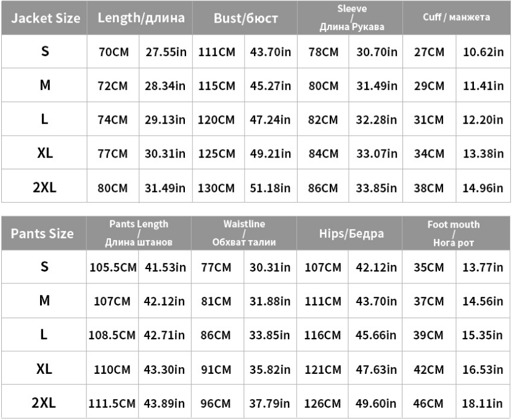This screenshot has height=420, width=514.
Task: Click the Sleeve / Длина Рукава header
Action: pyautogui.click(x=352, y=18)
